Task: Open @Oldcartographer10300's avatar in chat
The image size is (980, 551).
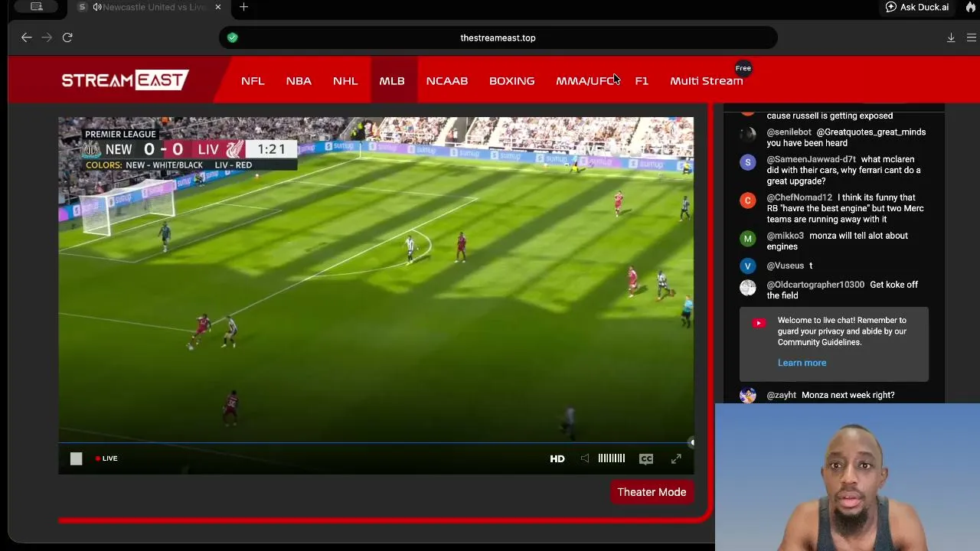Action: pos(748,288)
